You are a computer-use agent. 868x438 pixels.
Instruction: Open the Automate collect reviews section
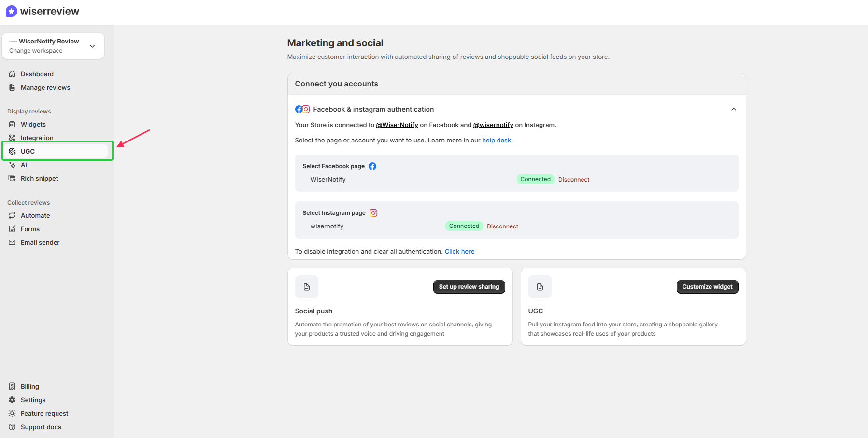(x=35, y=215)
